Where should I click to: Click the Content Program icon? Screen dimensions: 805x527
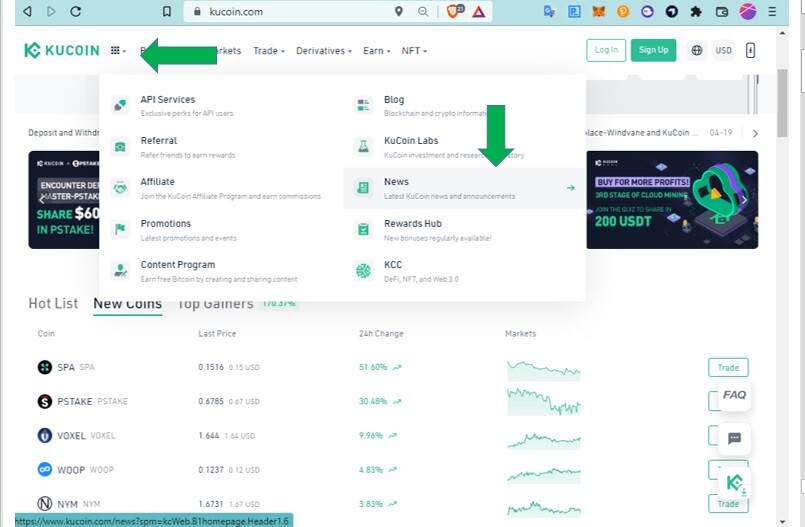click(120, 270)
